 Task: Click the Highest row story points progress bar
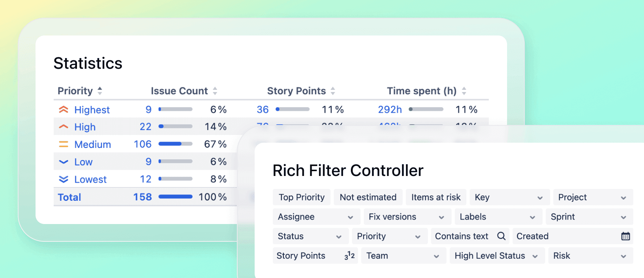292,109
